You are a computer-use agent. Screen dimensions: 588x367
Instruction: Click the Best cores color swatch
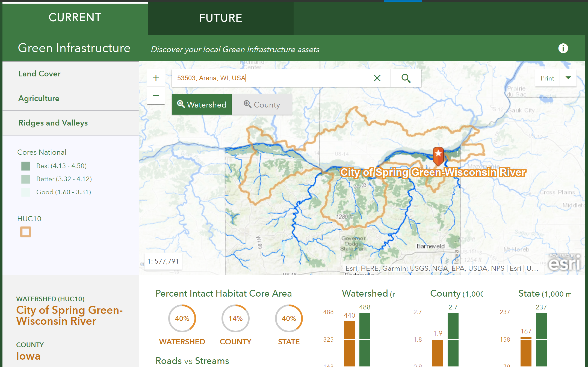pos(25,165)
